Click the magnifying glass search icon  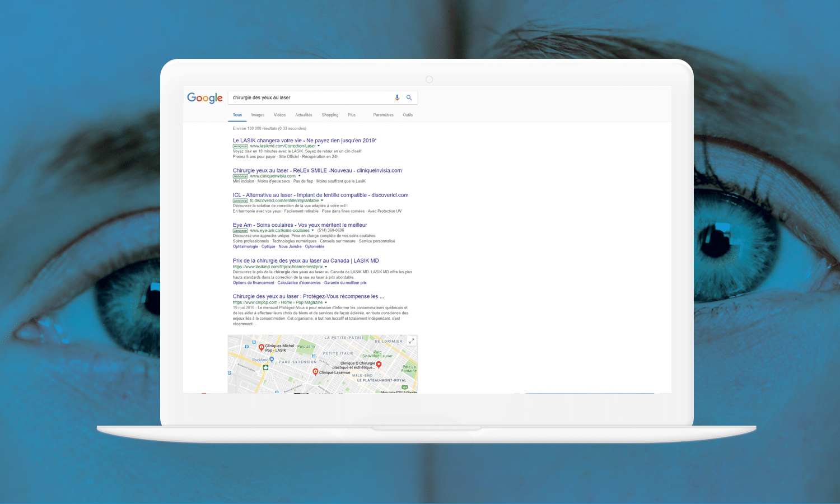409,97
